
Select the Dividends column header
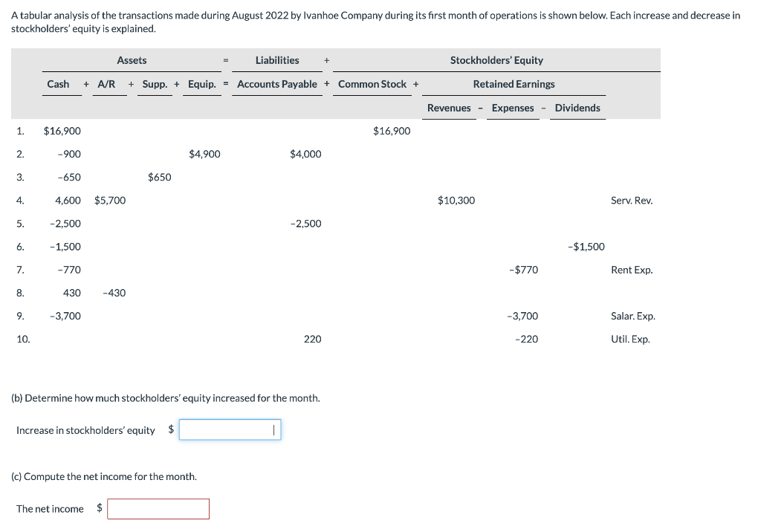(577, 108)
